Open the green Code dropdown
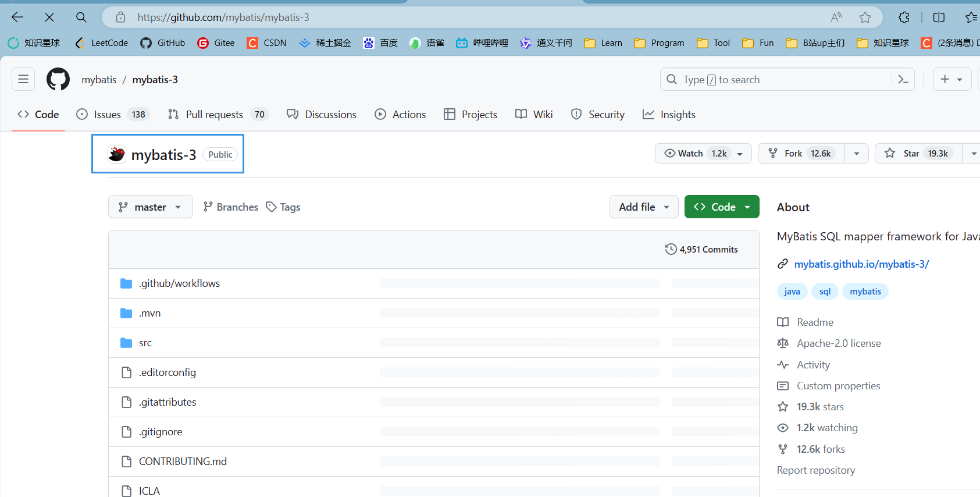The width and height of the screenshot is (980, 497). point(722,207)
